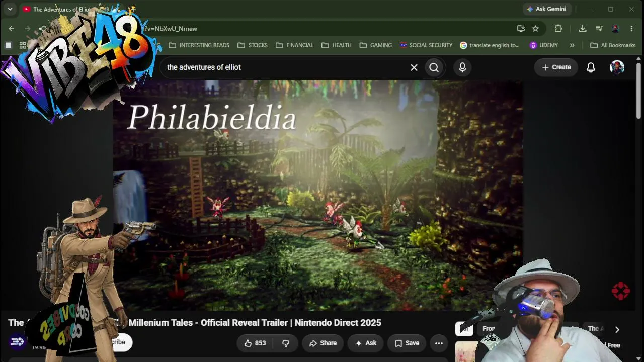The image size is (644, 362).
Task: Click the browser back arrow
Action: [x=12, y=29]
